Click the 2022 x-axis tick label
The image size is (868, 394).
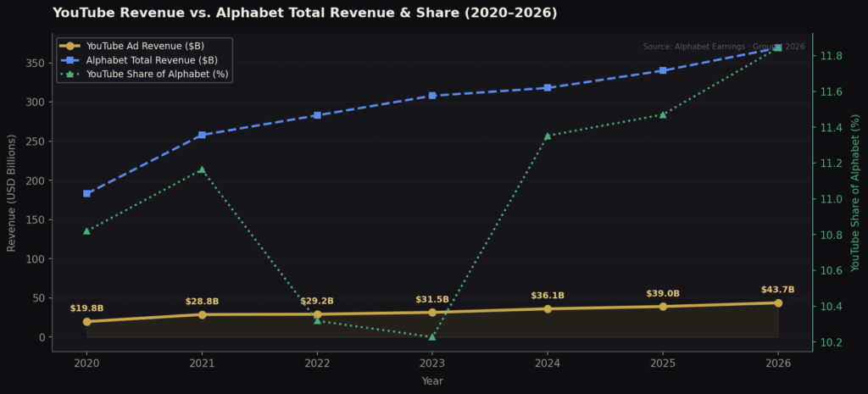click(x=317, y=363)
